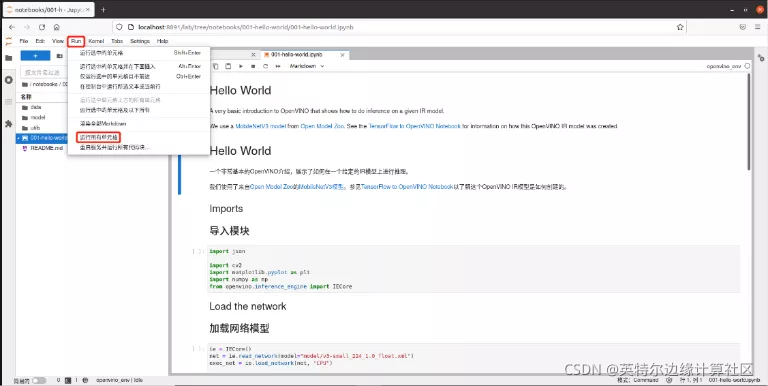Interrupt the kernel with the stop icon
768x386 pixels.
[253, 66]
